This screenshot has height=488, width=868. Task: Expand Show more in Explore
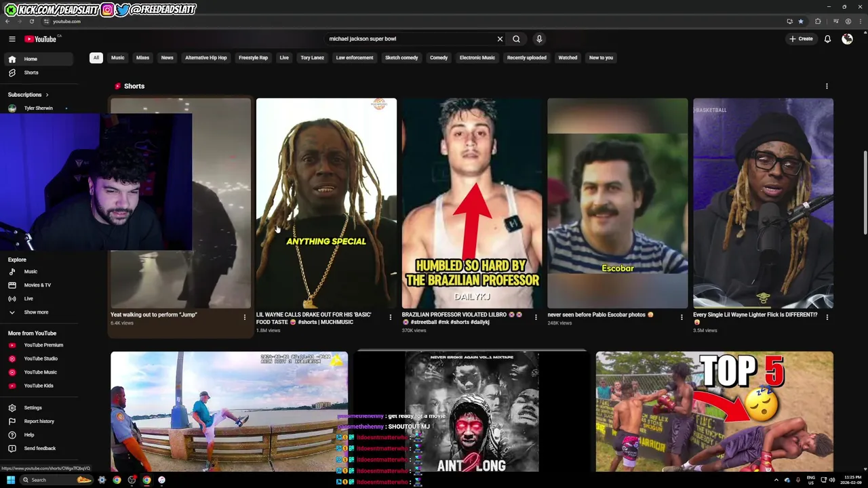(x=39, y=312)
